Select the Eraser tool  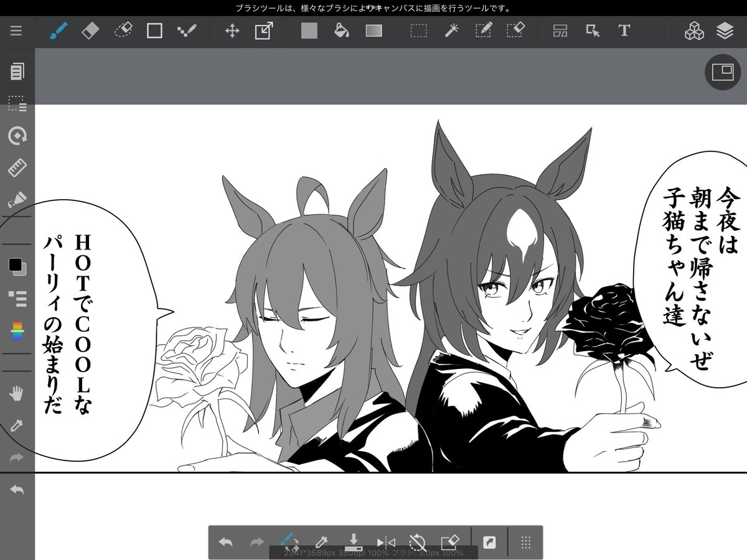(x=90, y=30)
